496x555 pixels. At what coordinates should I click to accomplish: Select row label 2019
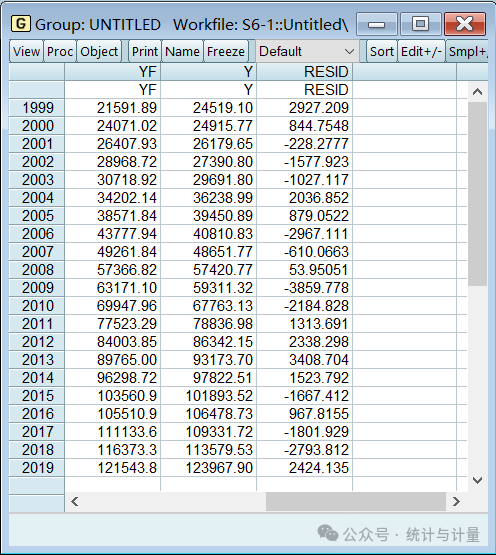37,468
